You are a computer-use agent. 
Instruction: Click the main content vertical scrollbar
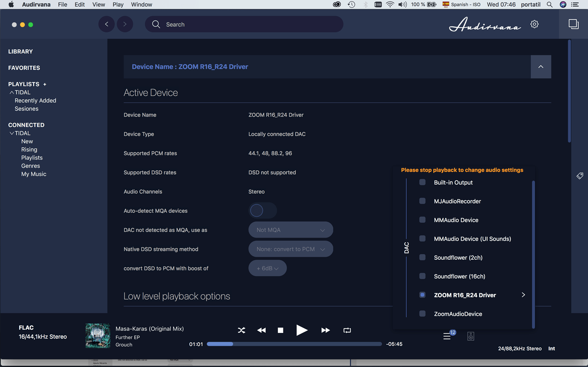click(x=569, y=91)
